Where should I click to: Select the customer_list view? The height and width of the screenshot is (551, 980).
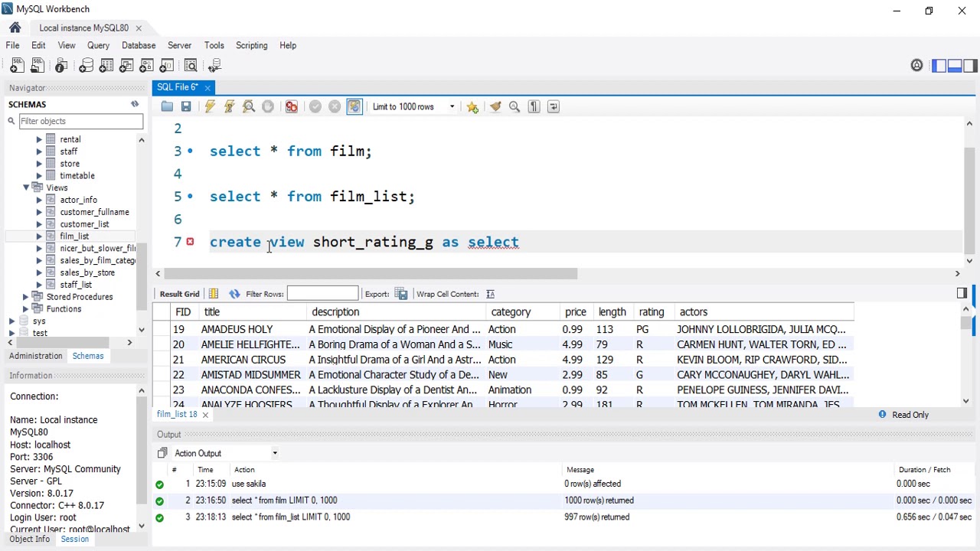click(84, 224)
